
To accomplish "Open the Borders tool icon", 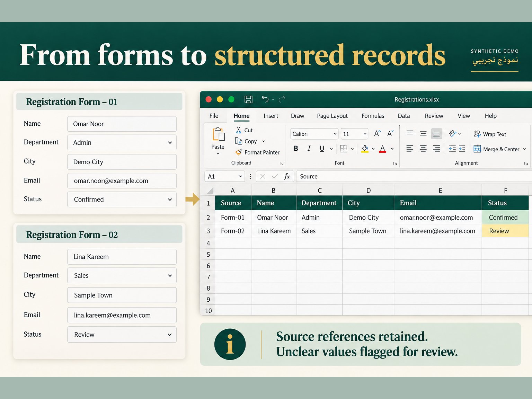I will pyautogui.click(x=344, y=149).
